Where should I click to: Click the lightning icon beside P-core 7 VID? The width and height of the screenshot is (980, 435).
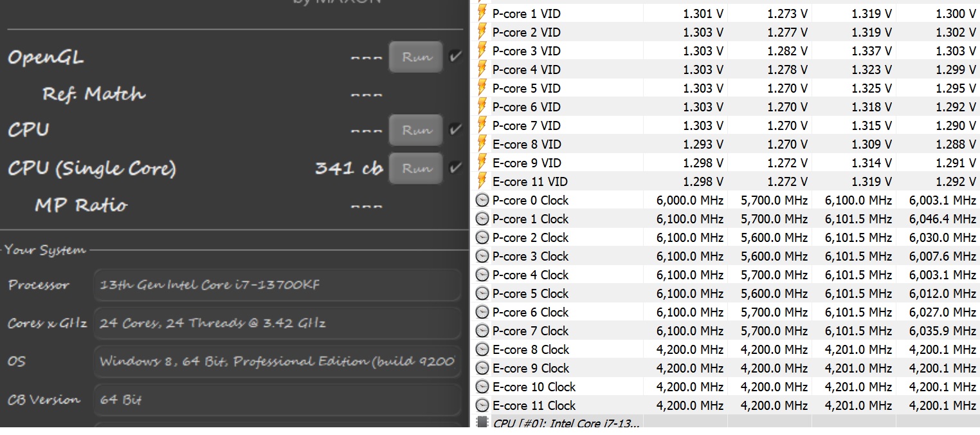[x=482, y=125]
